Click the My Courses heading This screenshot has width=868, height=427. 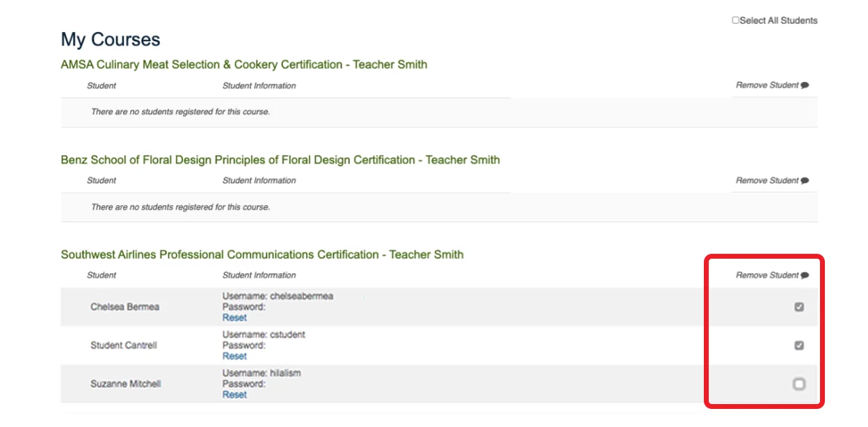coord(111,39)
